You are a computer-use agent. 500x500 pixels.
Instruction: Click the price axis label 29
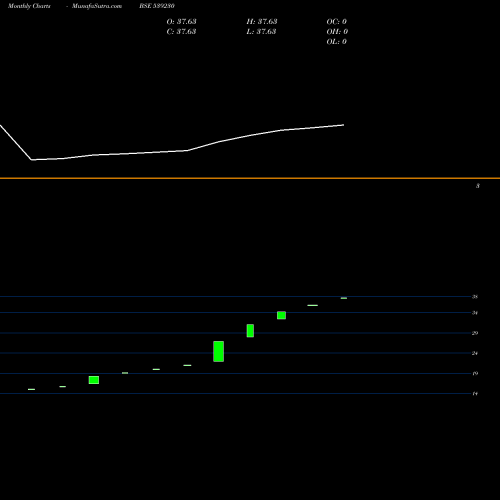475,333
